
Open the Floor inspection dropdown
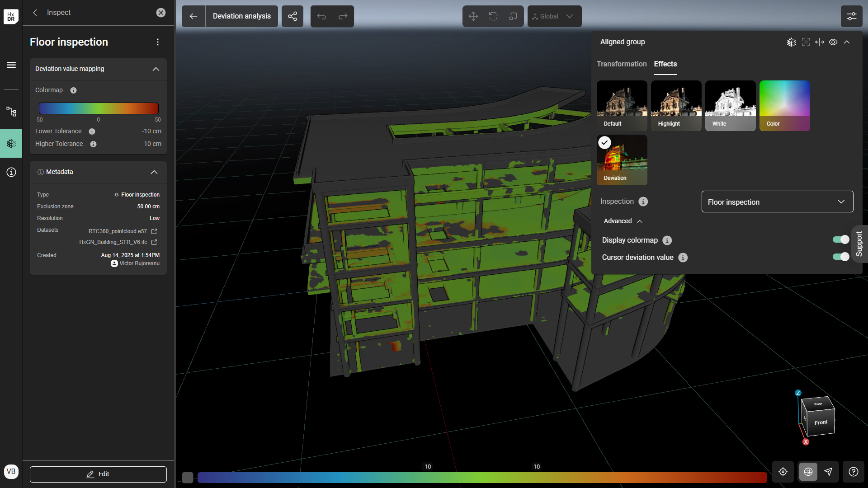[777, 202]
